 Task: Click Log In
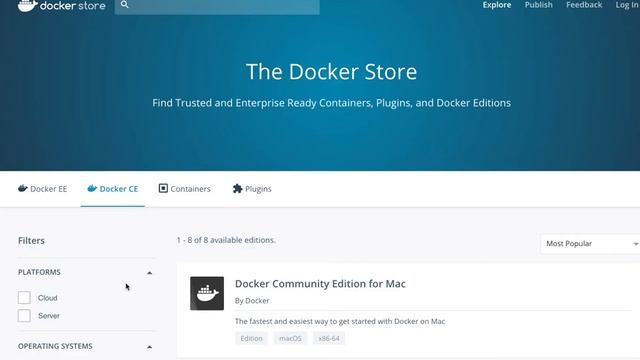click(x=627, y=5)
